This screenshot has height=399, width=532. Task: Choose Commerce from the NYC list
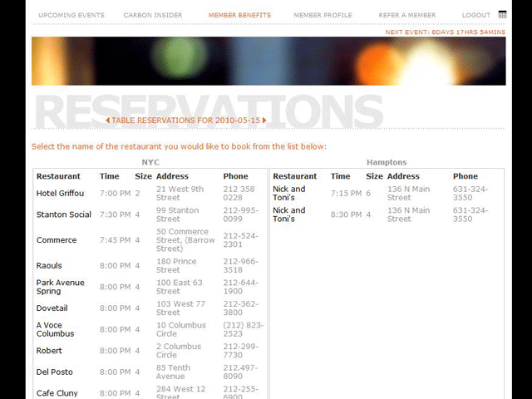point(57,240)
